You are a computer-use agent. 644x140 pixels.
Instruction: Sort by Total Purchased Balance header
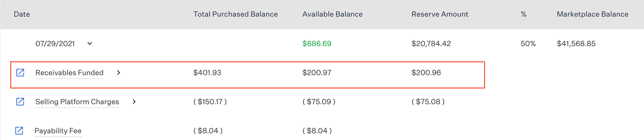point(235,14)
